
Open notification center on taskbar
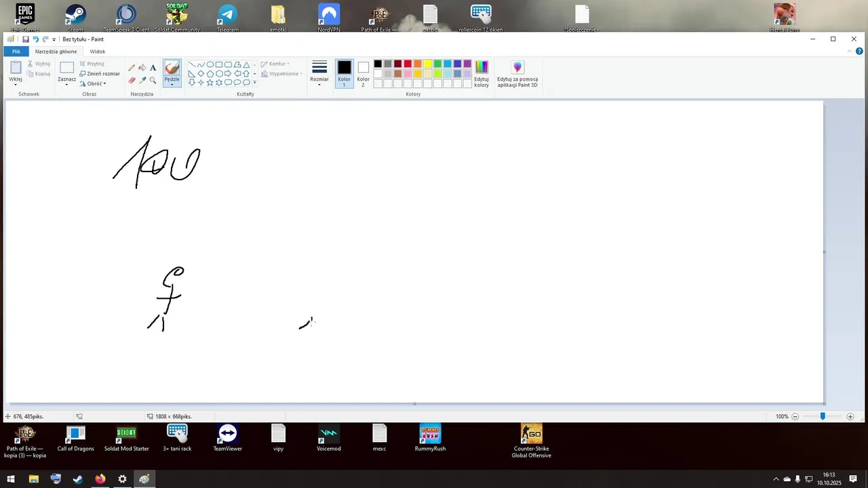(x=853, y=479)
